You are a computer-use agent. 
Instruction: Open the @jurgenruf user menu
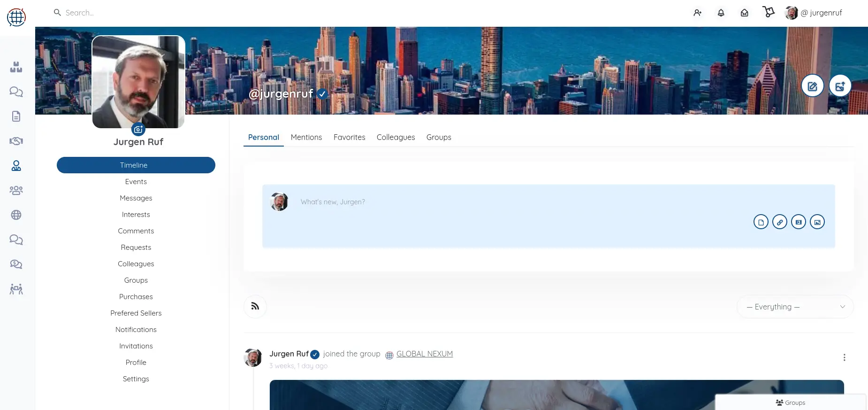pos(814,13)
